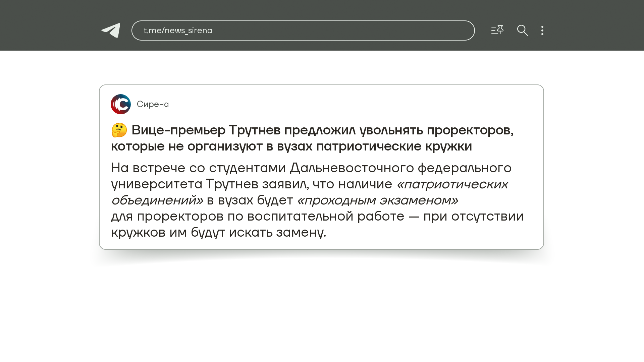Click the thinking face emoji in headline
This screenshot has height=362, width=644.
pos(119,130)
